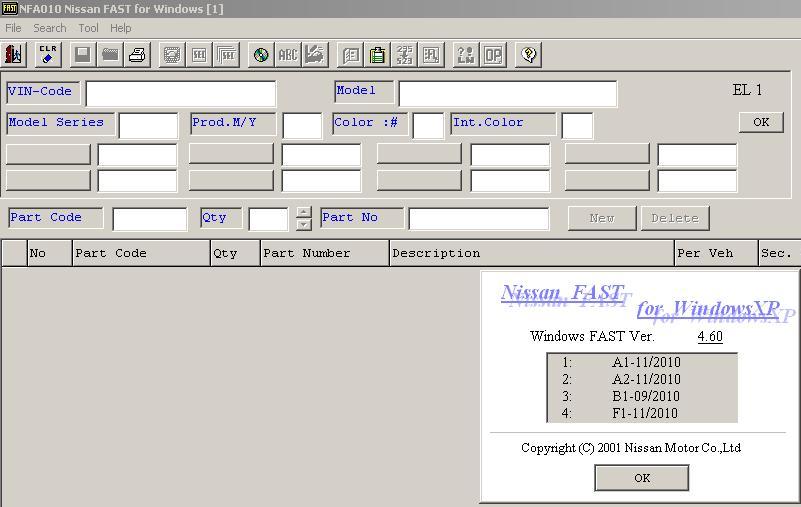
Task: Click the stacked SEC sections icon
Action: click(226, 54)
